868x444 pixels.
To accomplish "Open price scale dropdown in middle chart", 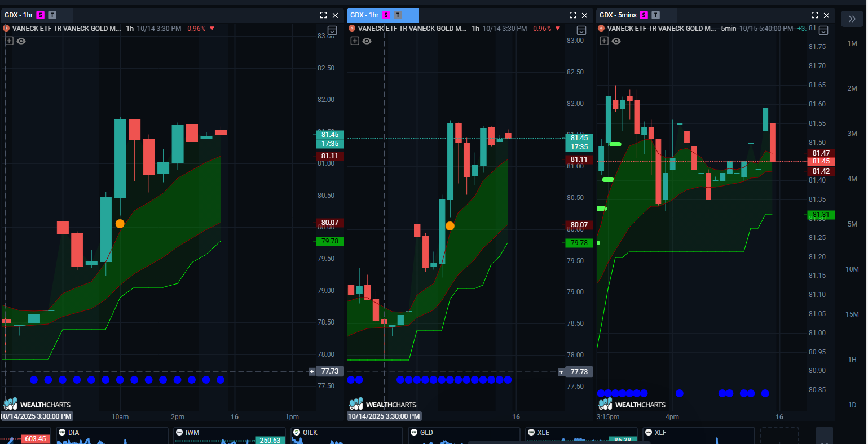I will 581,31.
